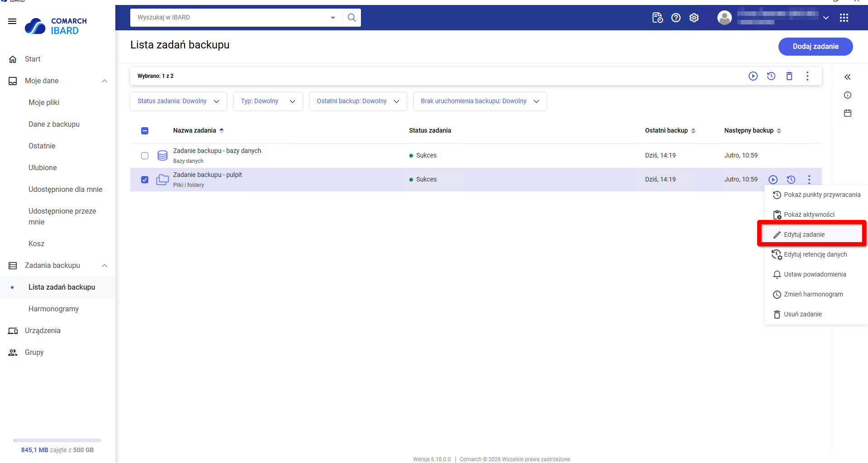
Task: Click the help question mark icon
Action: coord(676,18)
